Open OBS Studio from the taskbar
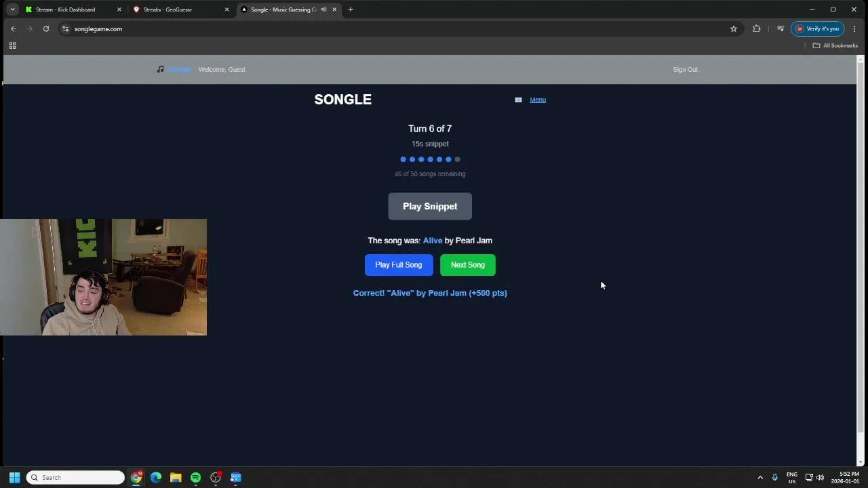 216,477
